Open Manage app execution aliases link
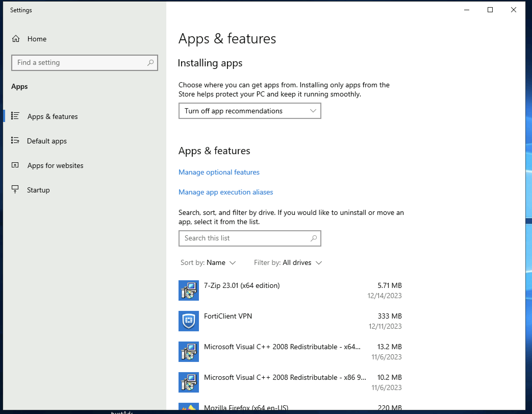The image size is (532, 414). pyautogui.click(x=226, y=192)
